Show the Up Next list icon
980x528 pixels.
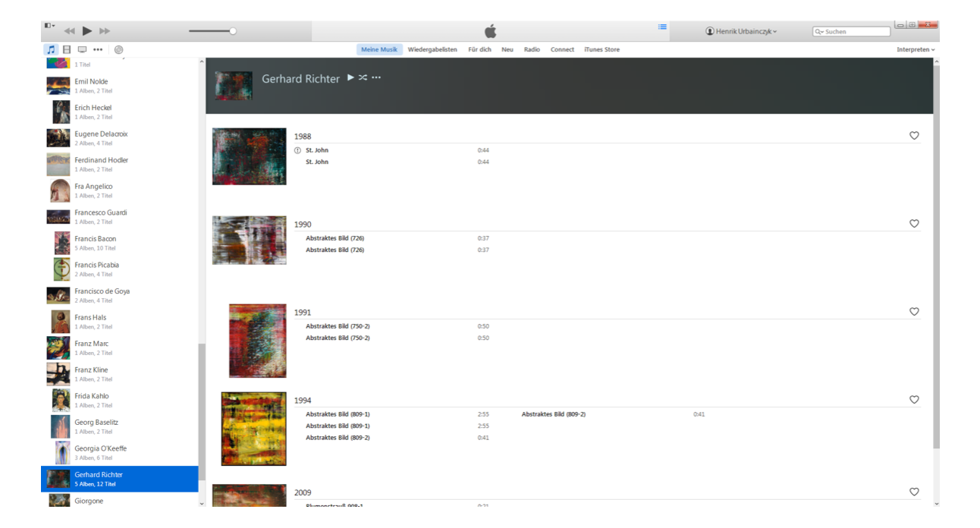pos(662,27)
